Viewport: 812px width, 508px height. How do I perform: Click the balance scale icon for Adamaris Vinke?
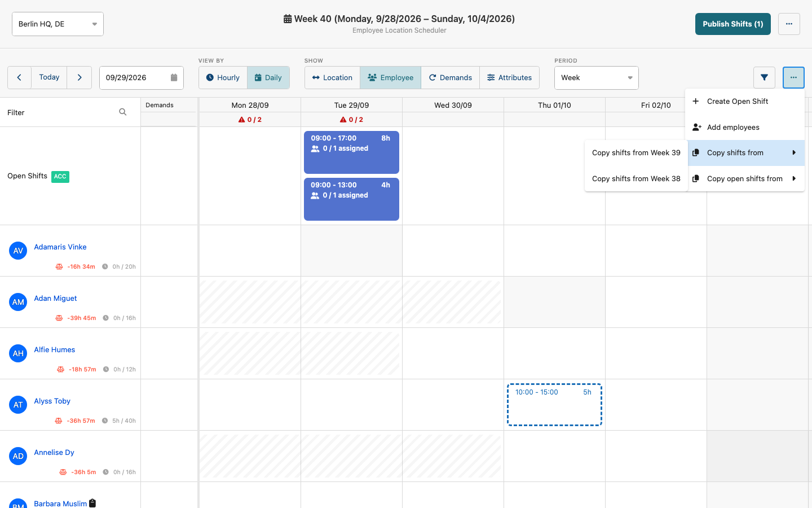(59, 266)
